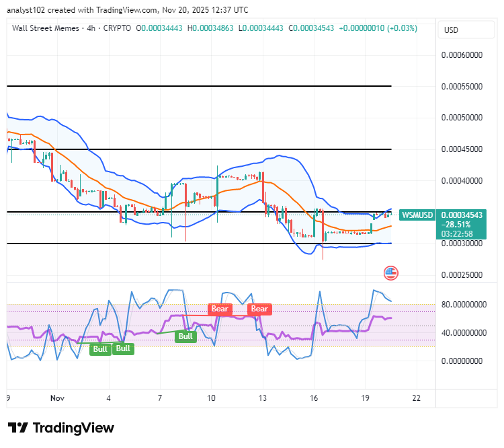Click the analyst102 created with TradingView.com caption
The height and width of the screenshot is (448, 504).
[x=127, y=10]
